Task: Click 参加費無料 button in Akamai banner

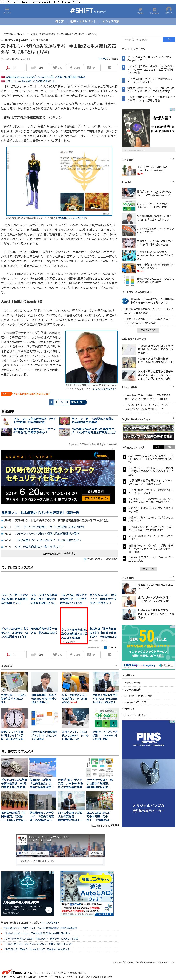Action: (x=96, y=492)
